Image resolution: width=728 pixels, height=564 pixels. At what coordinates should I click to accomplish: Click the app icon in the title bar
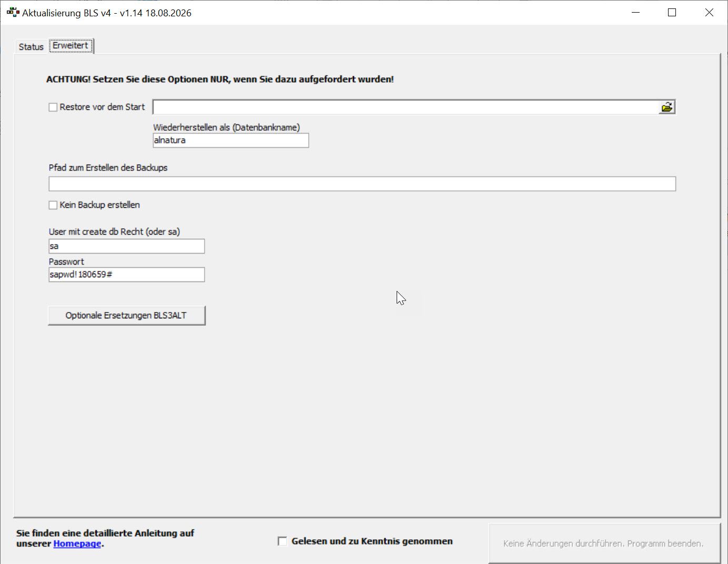(x=13, y=12)
